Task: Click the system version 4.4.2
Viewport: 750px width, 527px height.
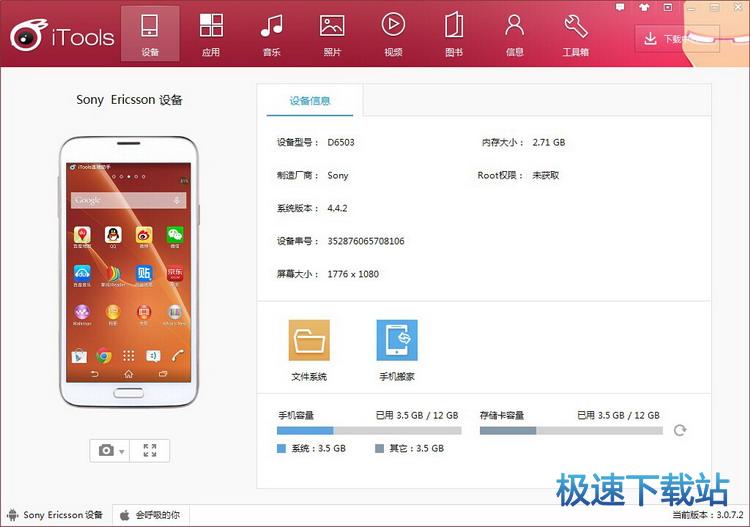Action: click(x=337, y=208)
